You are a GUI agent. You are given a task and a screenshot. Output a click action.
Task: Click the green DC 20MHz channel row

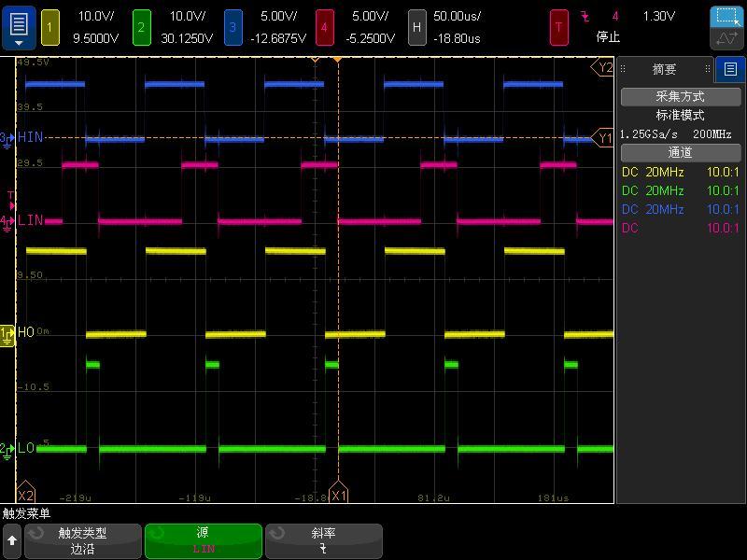[681, 190]
